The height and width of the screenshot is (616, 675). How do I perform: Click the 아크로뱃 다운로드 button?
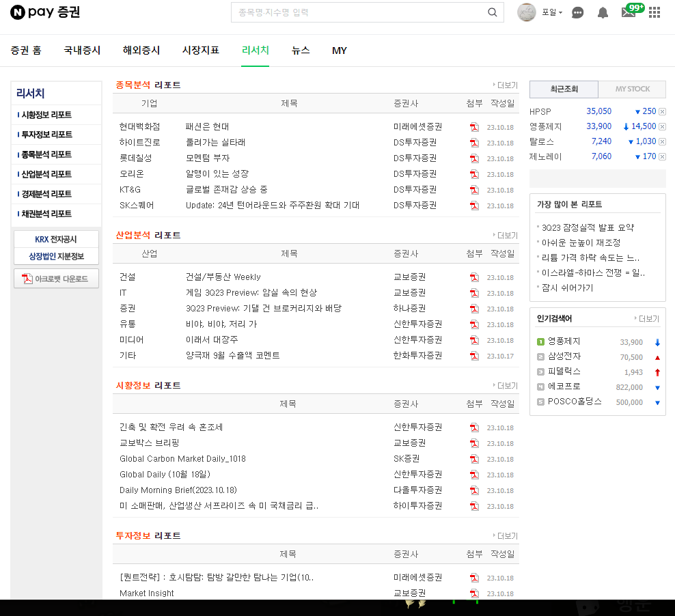(57, 279)
